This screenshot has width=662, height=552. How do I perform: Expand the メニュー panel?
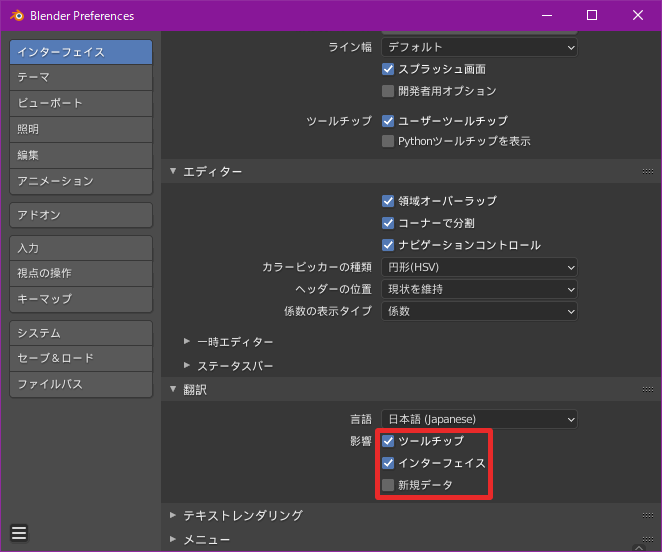coord(173,539)
